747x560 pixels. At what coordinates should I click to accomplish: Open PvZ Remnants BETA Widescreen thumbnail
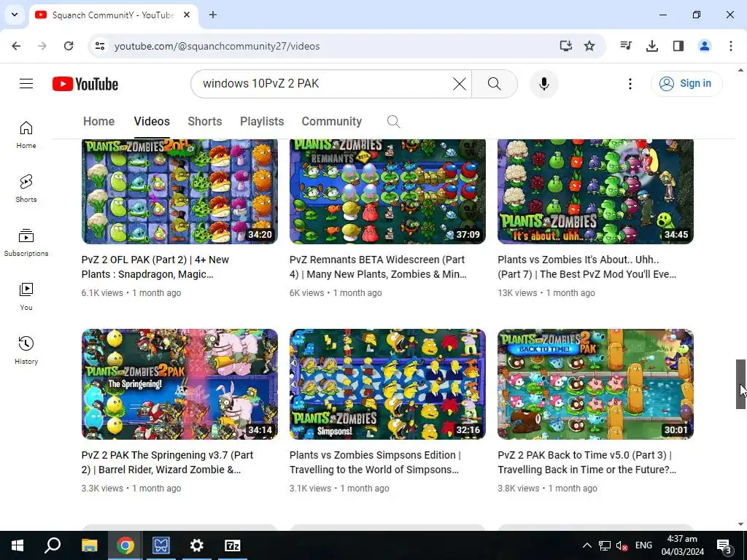coord(388,192)
